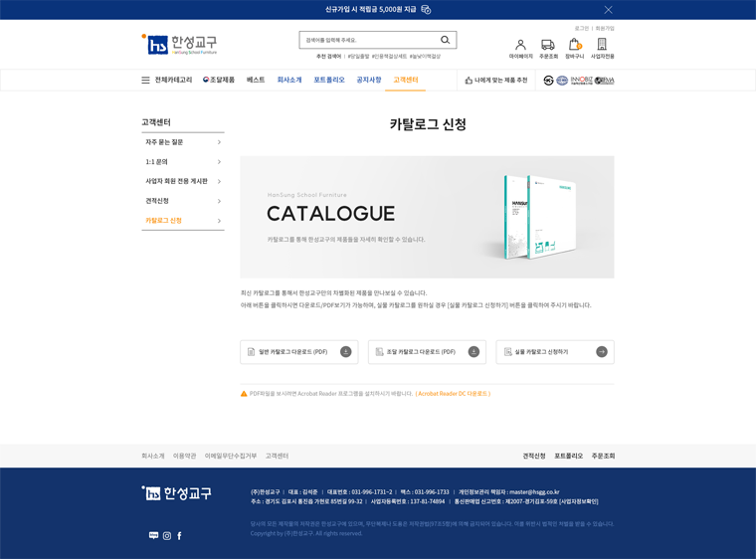Click footer 견적신청 link on right

[534, 456]
